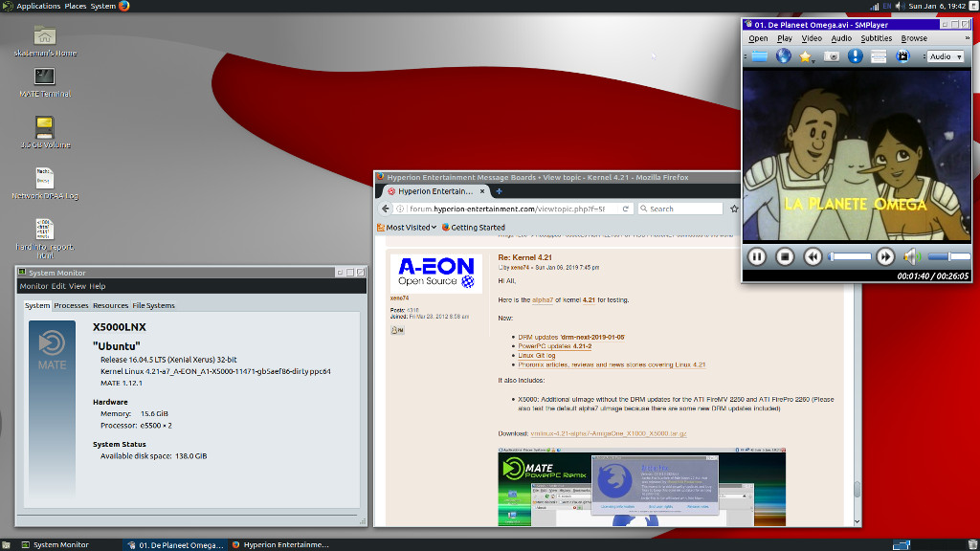Select the hardinfo_report.html file icon
This screenshot has height=551, width=980.
[44, 238]
